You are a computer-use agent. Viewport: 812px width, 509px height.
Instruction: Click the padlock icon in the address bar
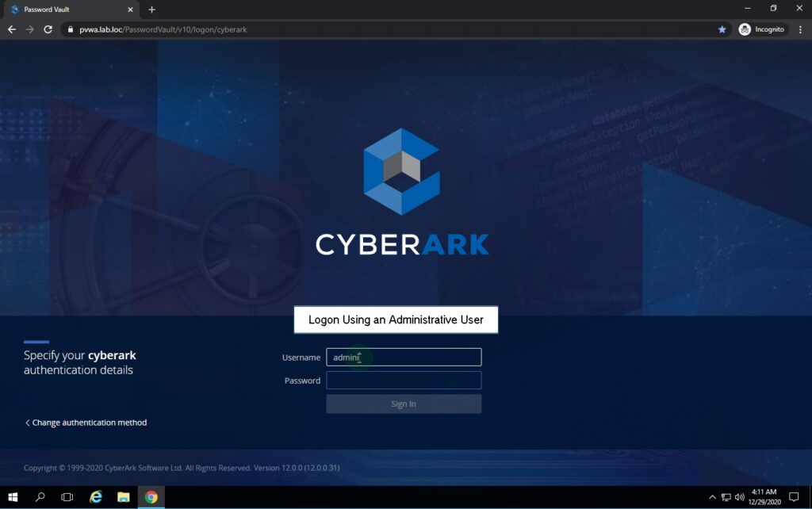[71, 29]
